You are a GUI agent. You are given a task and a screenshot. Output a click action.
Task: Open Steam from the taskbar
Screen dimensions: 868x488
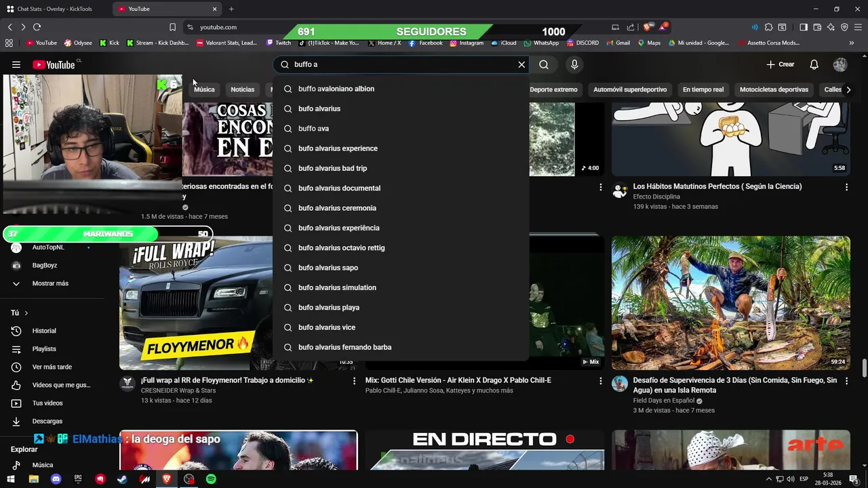[x=122, y=479]
